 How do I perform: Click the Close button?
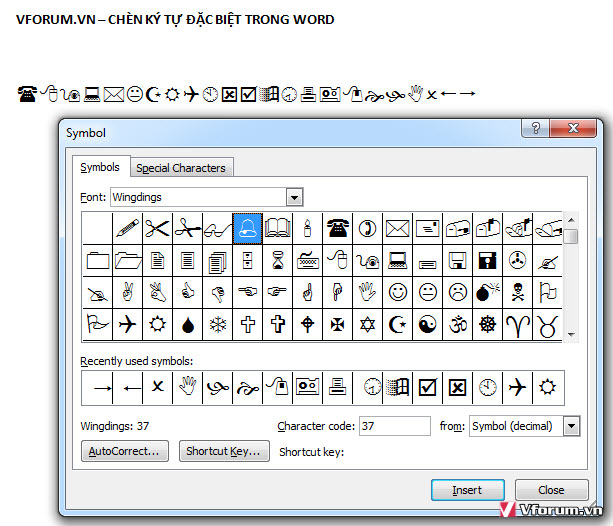[551, 490]
